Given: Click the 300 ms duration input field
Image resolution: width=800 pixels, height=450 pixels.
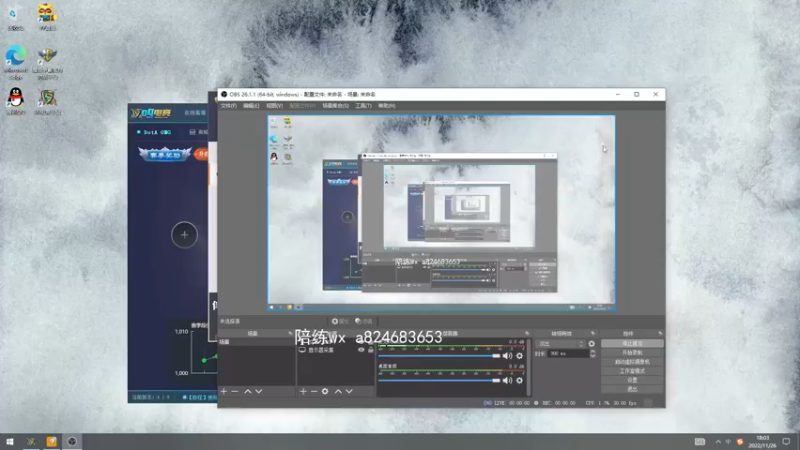Looking at the screenshot, I should (x=568, y=353).
